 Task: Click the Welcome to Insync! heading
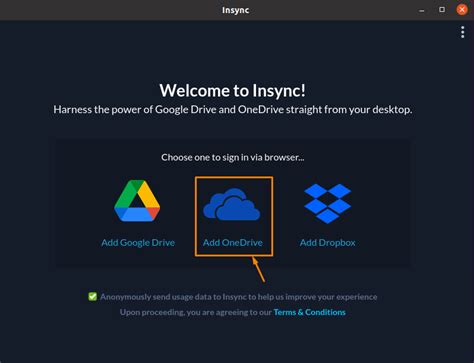232,90
